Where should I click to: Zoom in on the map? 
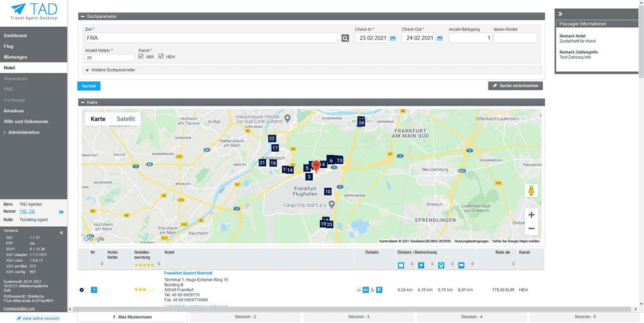[x=531, y=215]
